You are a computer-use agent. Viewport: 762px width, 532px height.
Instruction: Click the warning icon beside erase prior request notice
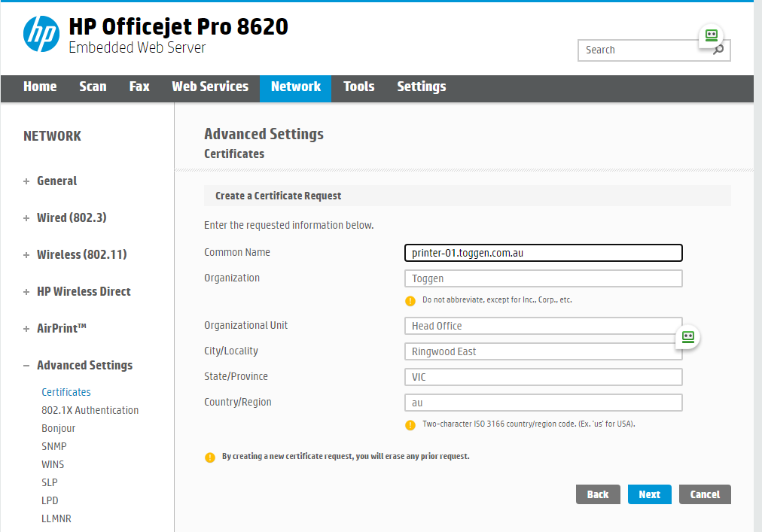pos(210,458)
